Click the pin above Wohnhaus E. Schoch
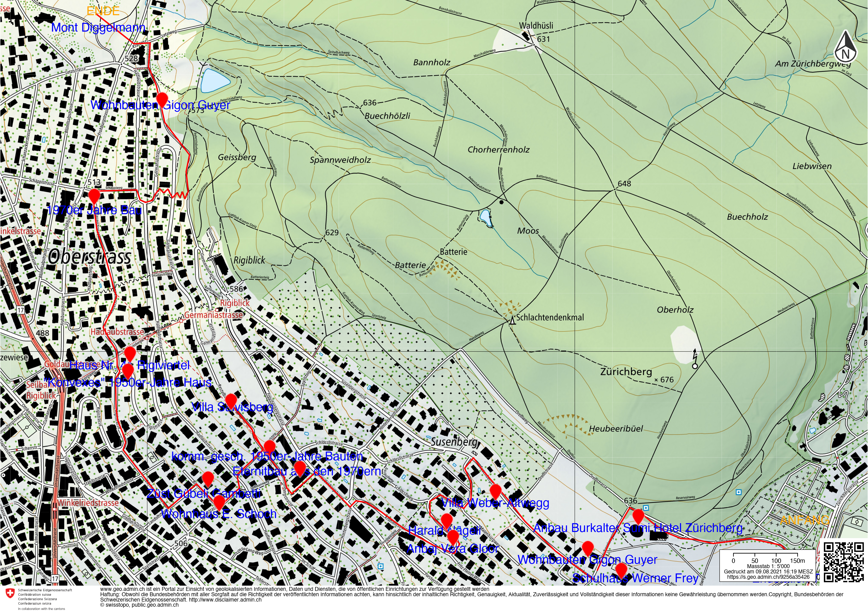Viewport: 868px width, 612px height. 219,501
